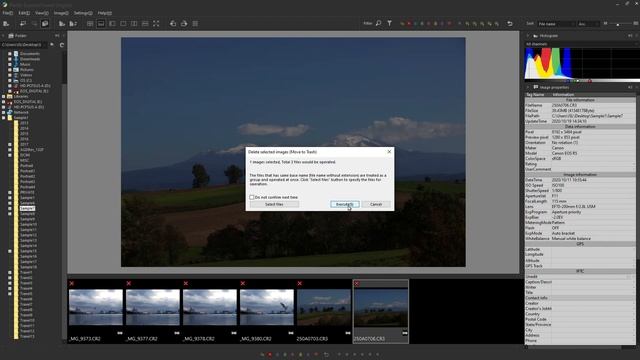Image resolution: width=640 pixels, height=360 pixels.
Task: Click the red mark filter icon in filter bar
Action: coord(409,24)
